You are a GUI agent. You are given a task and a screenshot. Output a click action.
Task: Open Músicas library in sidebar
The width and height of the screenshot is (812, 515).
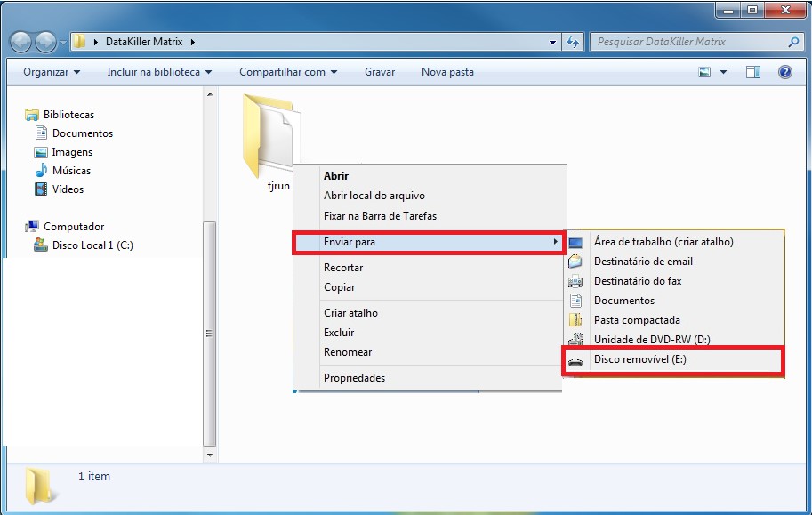coord(71,171)
